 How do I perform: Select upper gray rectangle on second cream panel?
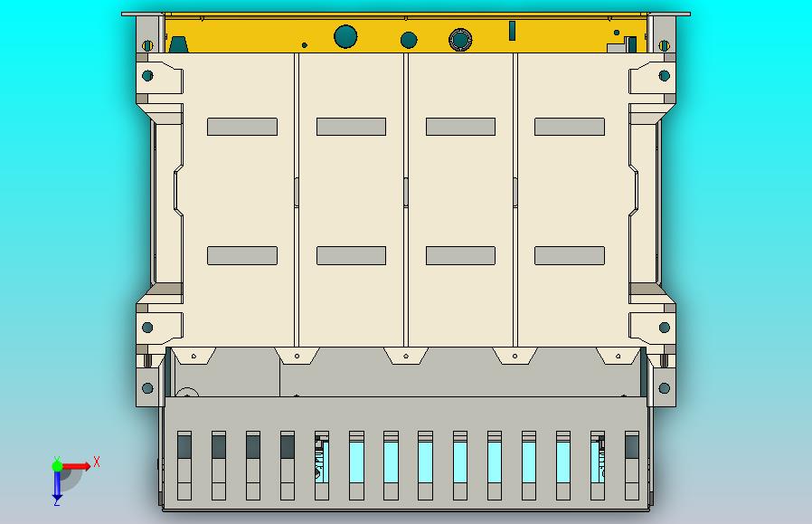pyautogui.click(x=351, y=127)
